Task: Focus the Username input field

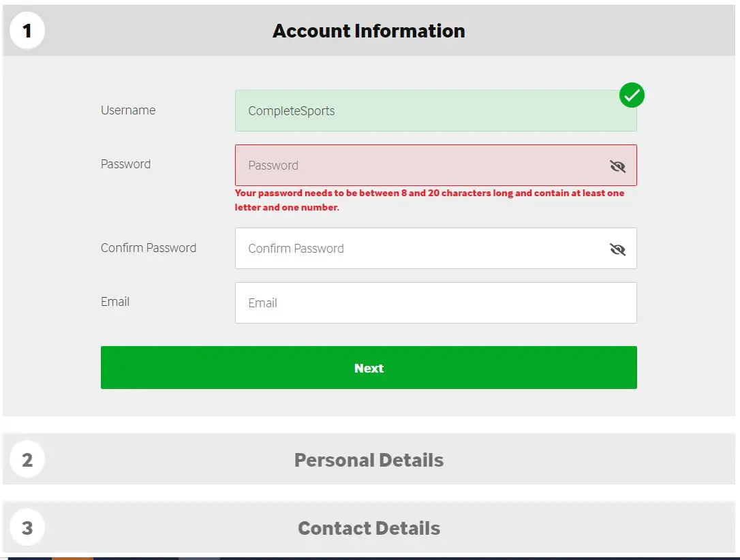Action: 422,111
